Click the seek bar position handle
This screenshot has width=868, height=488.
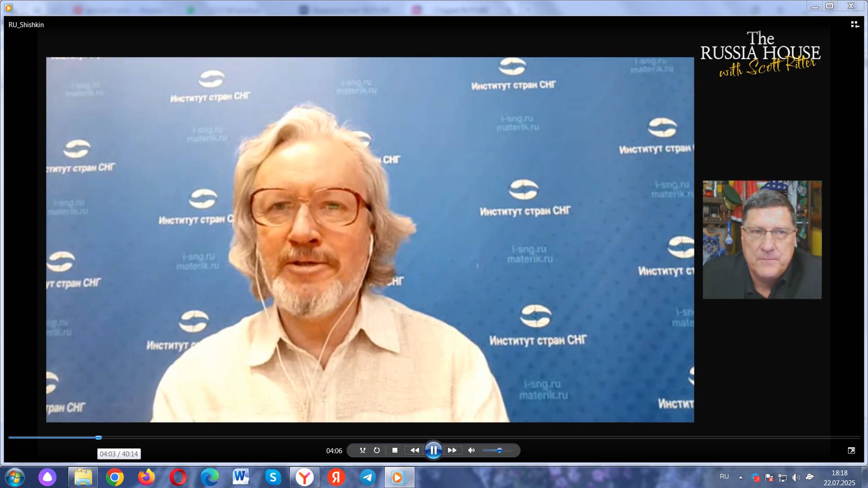(x=98, y=437)
